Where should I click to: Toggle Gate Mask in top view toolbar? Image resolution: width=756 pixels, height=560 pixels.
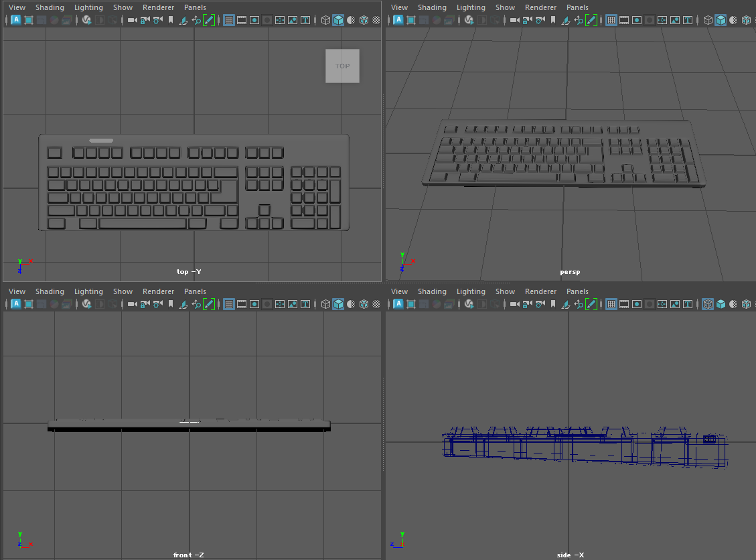pyautogui.click(x=267, y=20)
